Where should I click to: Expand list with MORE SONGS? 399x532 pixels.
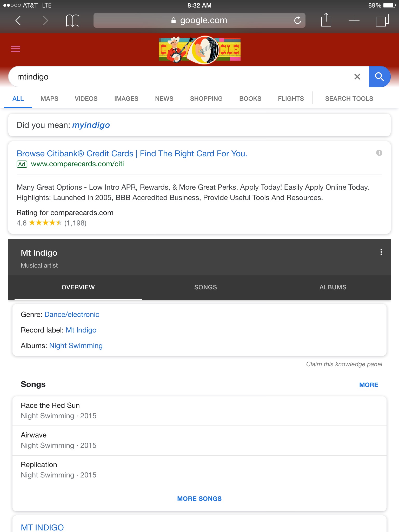tap(199, 498)
